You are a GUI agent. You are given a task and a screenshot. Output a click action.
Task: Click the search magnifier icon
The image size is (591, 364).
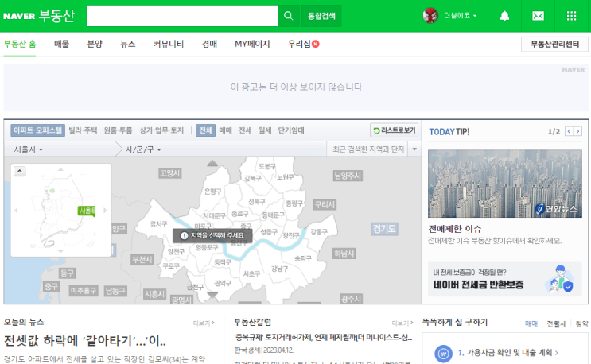coord(288,16)
